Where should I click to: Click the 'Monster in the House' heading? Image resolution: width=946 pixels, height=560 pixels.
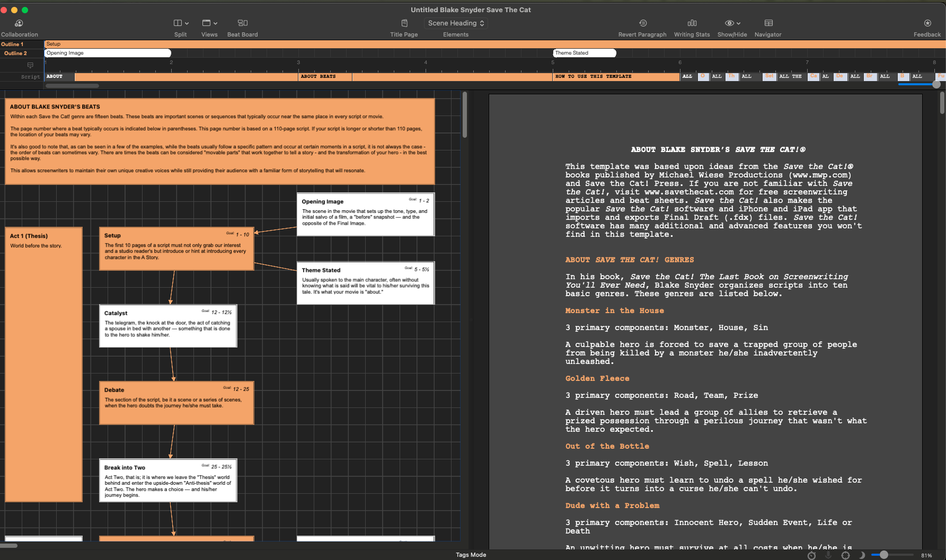coord(614,311)
